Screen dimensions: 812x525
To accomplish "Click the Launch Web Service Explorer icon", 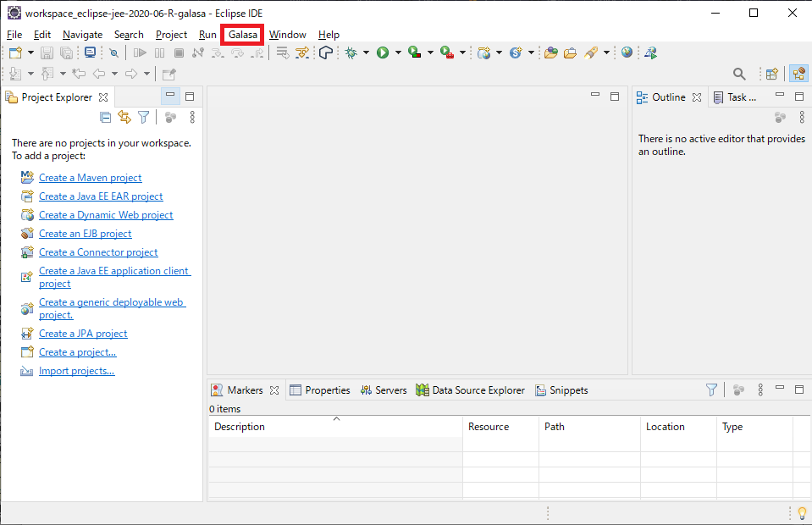I will coord(651,52).
